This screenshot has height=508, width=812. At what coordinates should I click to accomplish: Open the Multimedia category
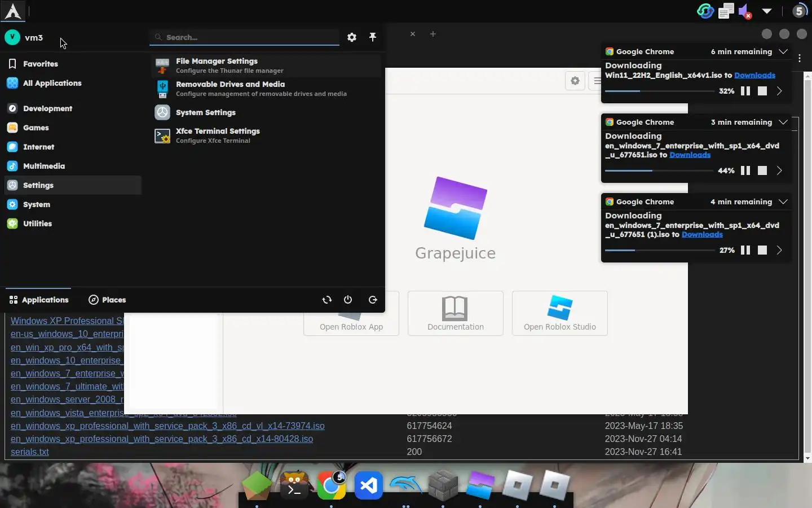pyautogui.click(x=73, y=166)
